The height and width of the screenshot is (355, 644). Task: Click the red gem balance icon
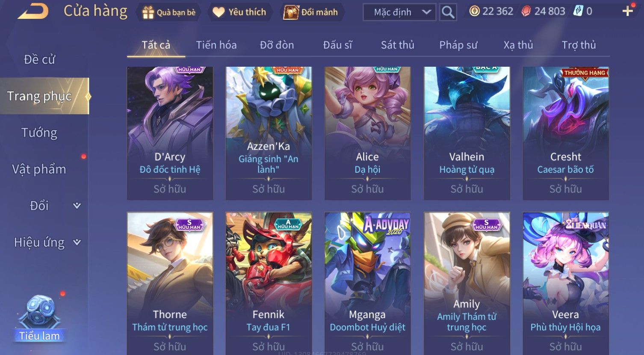[x=526, y=11]
